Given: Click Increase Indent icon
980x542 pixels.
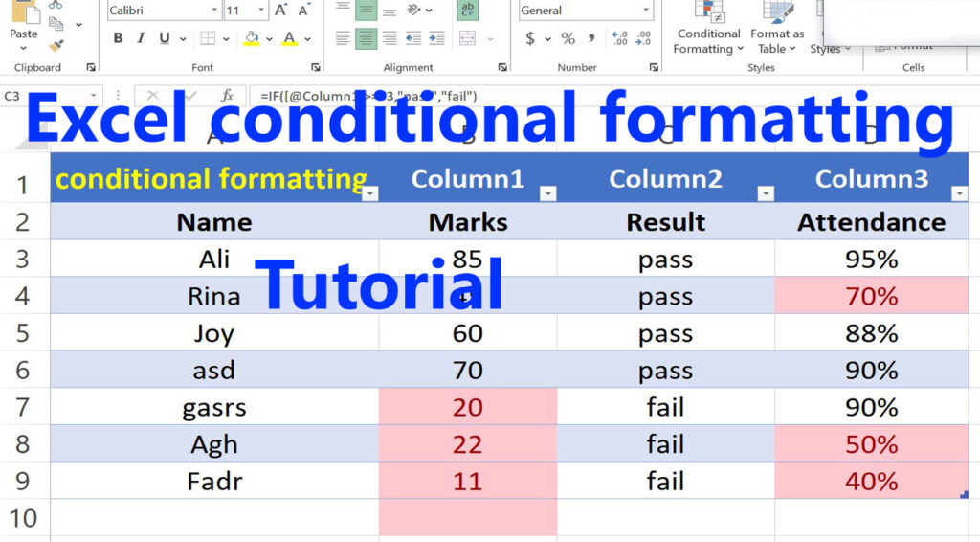Looking at the screenshot, I should pyautogui.click(x=436, y=38).
